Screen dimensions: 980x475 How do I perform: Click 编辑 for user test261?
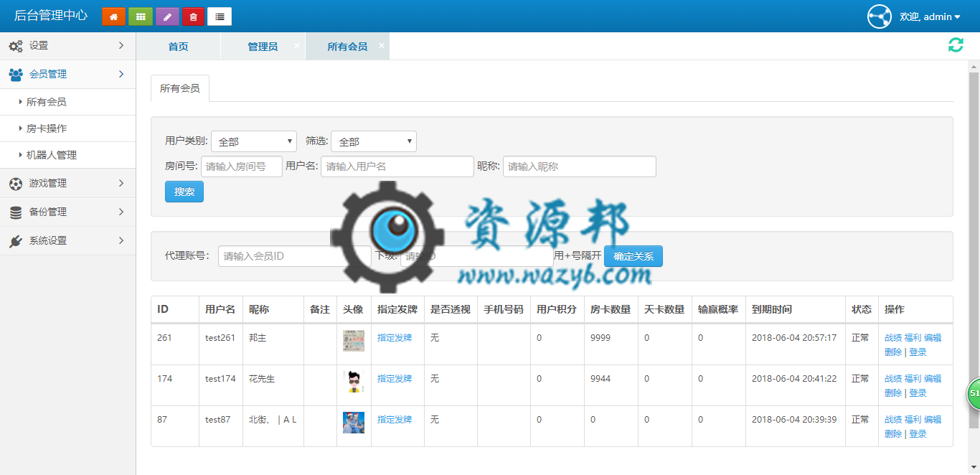[x=933, y=338]
